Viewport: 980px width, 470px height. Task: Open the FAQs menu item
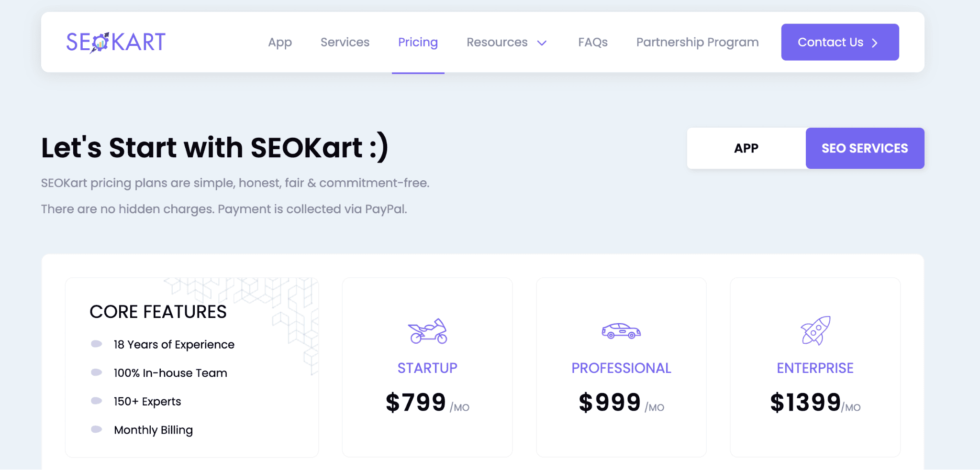pyautogui.click(x=592, y=42)
